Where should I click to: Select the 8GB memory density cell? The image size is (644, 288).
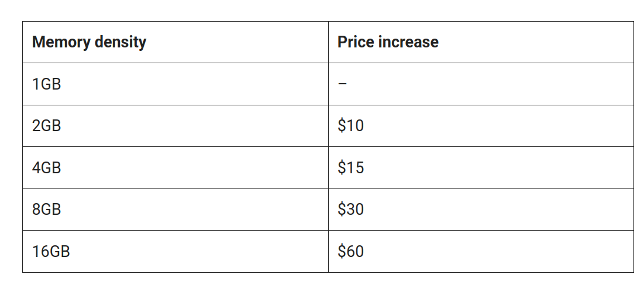47,210
